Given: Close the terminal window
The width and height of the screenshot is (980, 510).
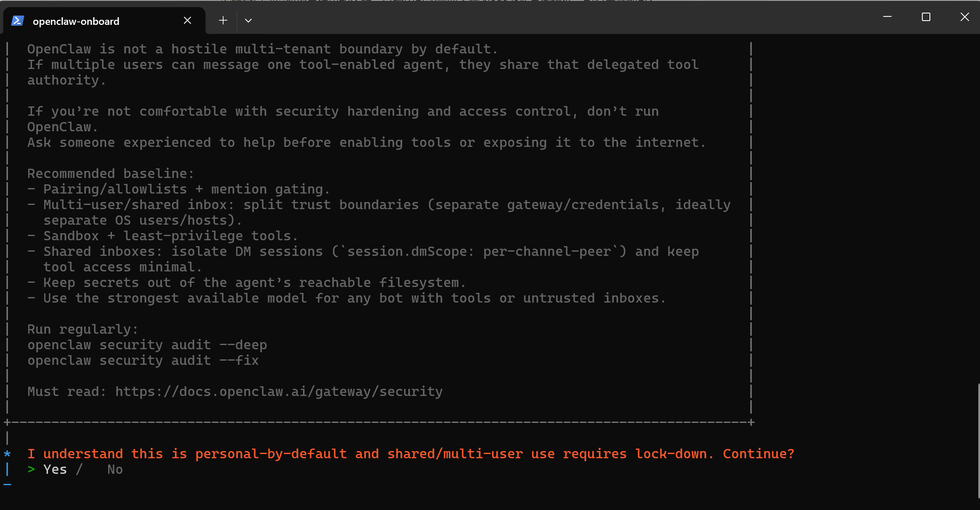Looking at the screenshot, I should point(964,17).
